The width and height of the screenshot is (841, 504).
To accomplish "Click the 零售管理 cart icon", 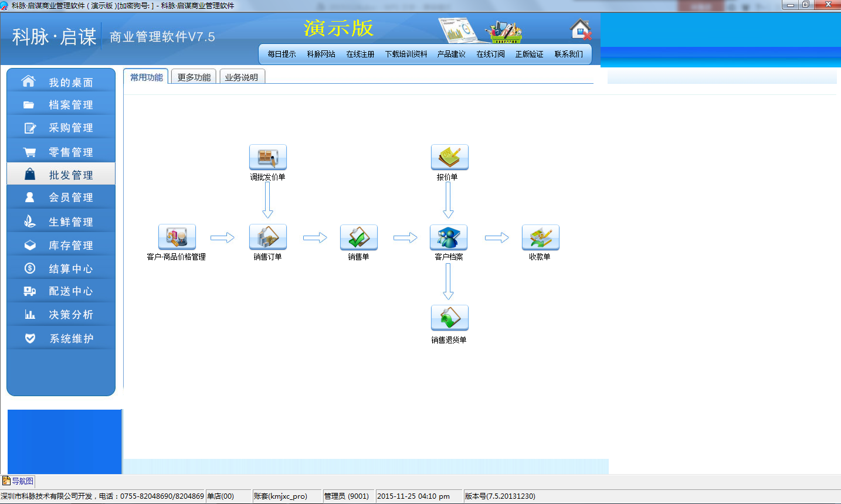I will (x=29, y=152).
